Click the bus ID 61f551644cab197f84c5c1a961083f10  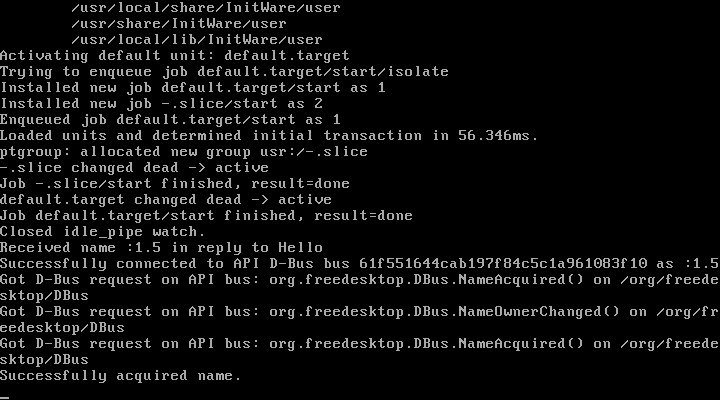503,264
